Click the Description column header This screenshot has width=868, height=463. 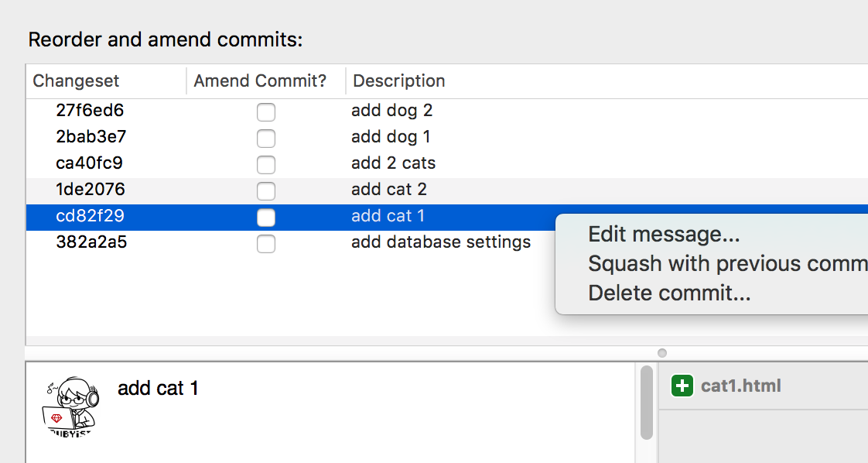click(x=399, y=81)
